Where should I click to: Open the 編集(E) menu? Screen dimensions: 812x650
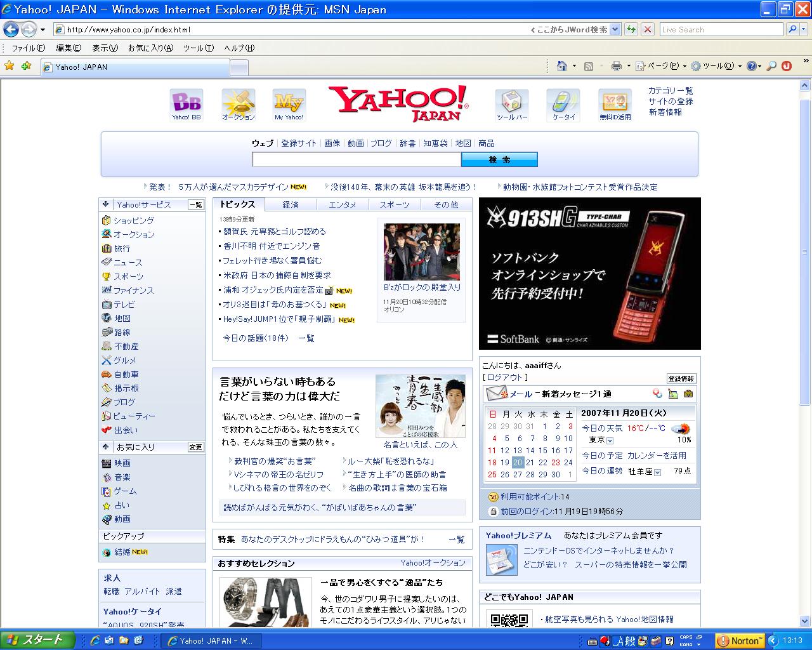[x=69, y=48]
